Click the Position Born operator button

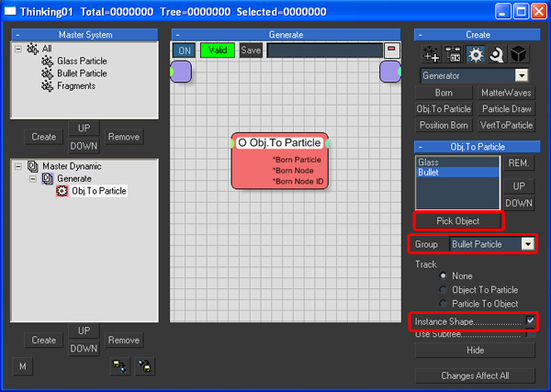click(444, 126)
